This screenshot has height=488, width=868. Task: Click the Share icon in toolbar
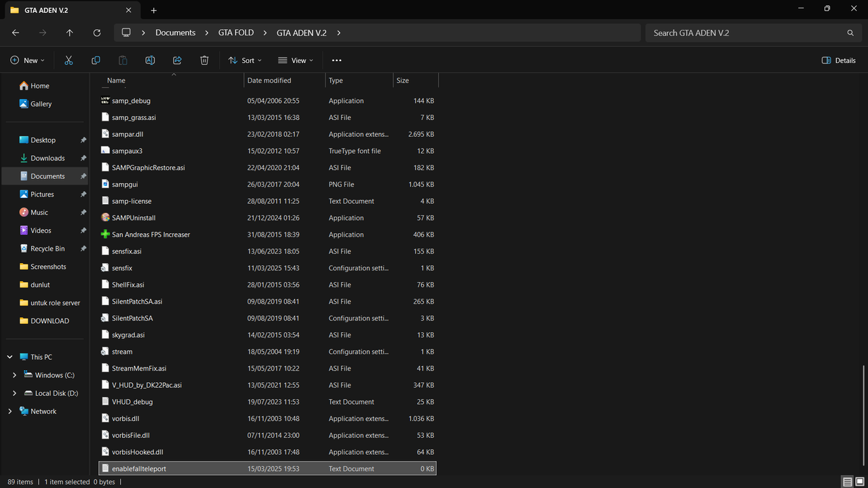pyautogui.click(x=177, y=60)
